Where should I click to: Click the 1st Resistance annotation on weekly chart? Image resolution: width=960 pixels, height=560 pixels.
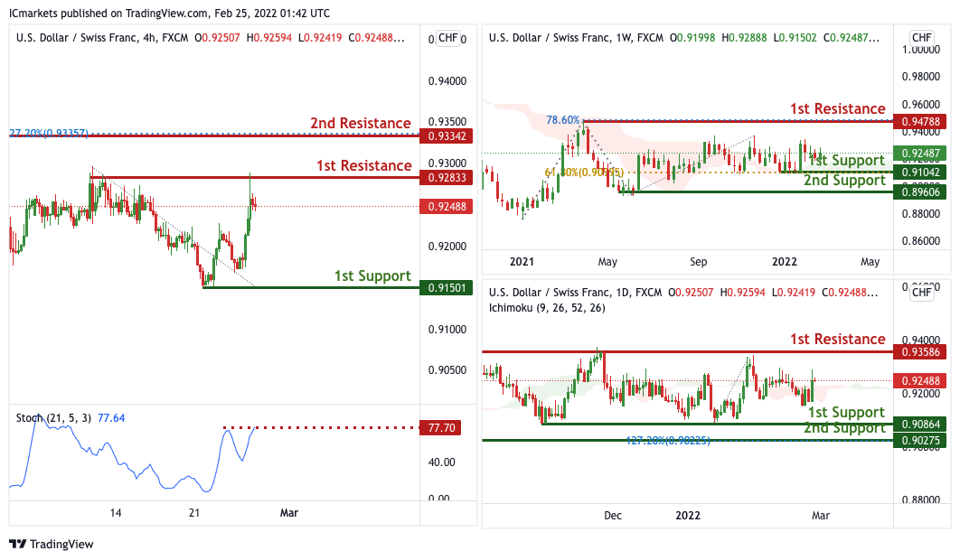[838, 109]
